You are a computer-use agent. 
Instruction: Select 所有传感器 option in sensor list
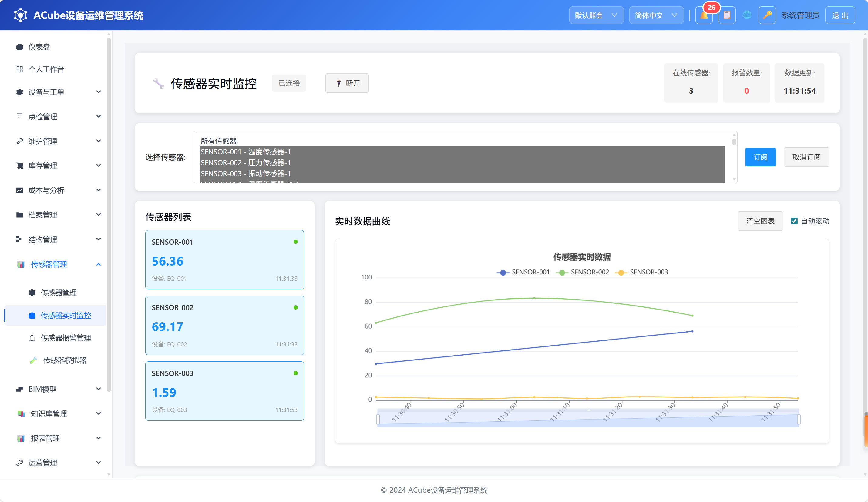point(462,141)
